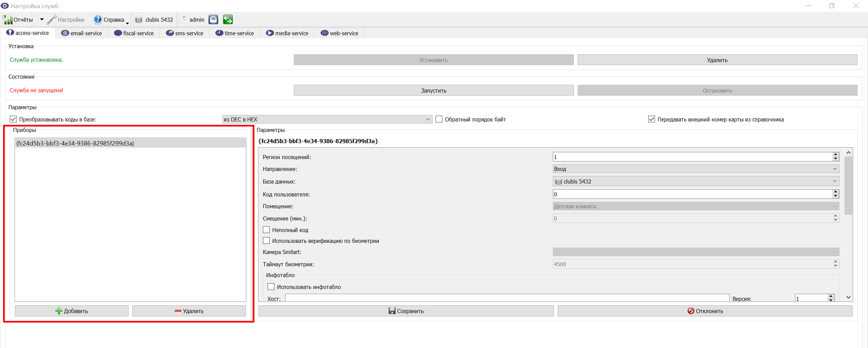Switch to the access-service tab
The height and width of the screenshot is (348, 868).
pyautogui.click(x=28, y=33)
